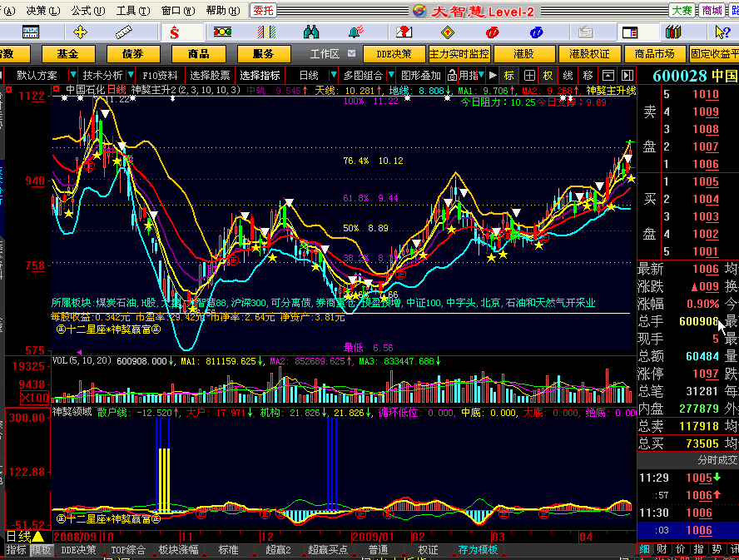Open the 用指 dropdown arrow

pyautogui.click(x=481, y=75)
